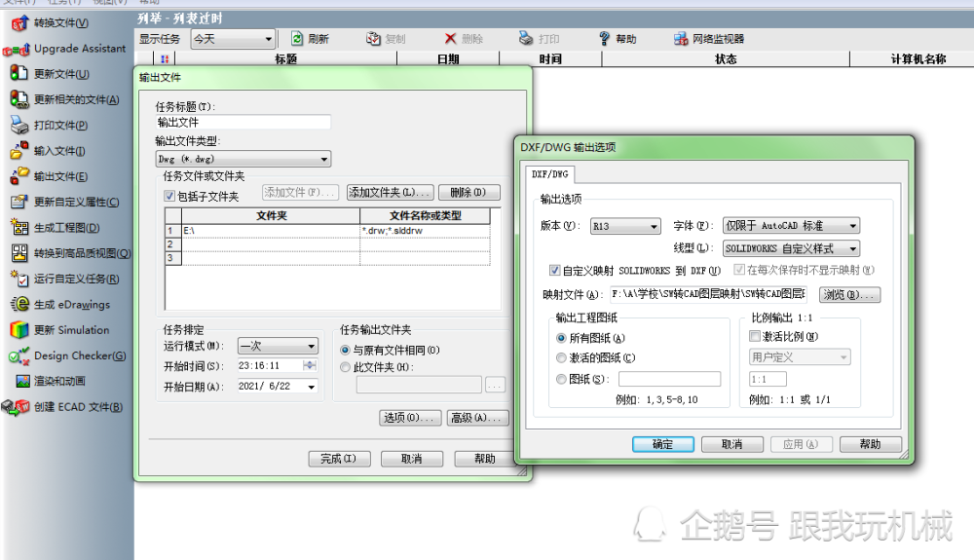Choose the 创建 ECAD 文件 task
The width and height of the screenshot is (974, 560).
(62, 407)
